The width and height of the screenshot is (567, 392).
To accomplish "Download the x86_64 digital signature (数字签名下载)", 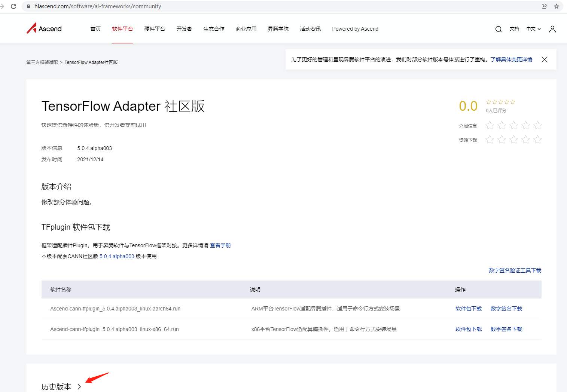I will pyautogui.click(x=506, y=329).
